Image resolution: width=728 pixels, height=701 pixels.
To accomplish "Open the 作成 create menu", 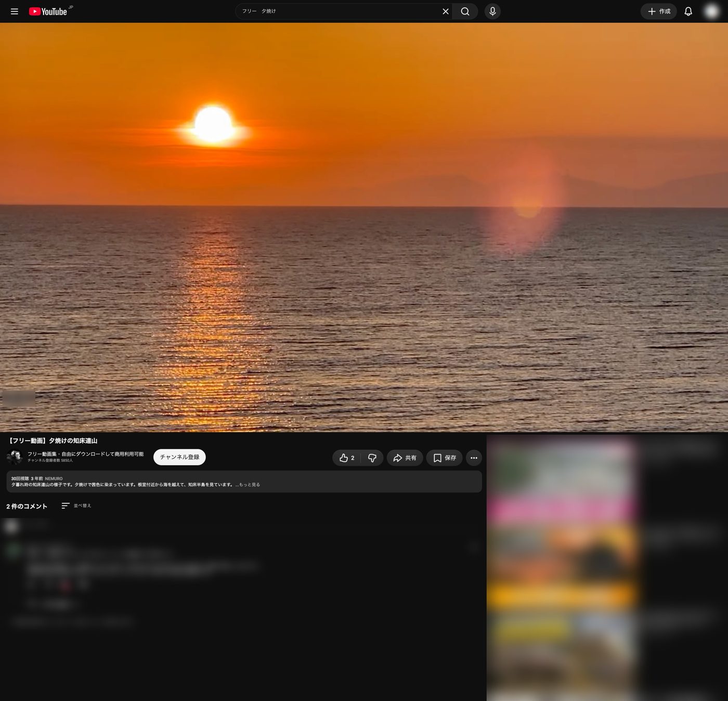I will pos(658,11).
